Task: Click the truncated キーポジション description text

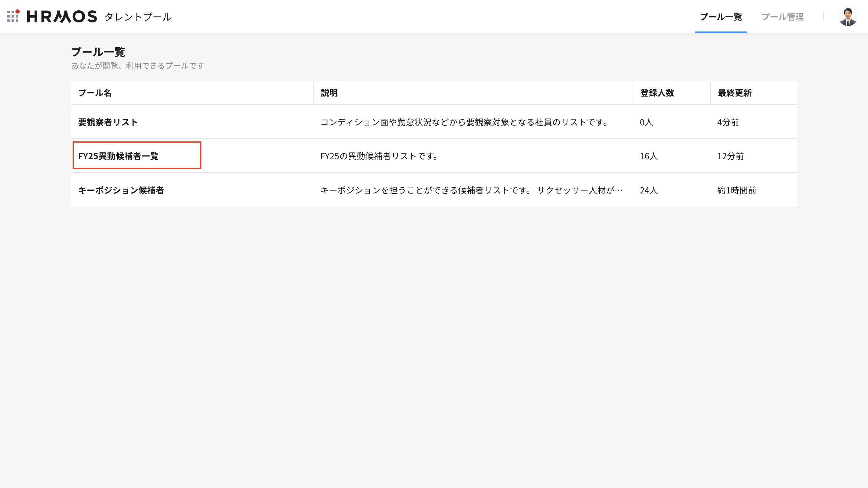Action: pyautogui.click(x=471, y=190)
